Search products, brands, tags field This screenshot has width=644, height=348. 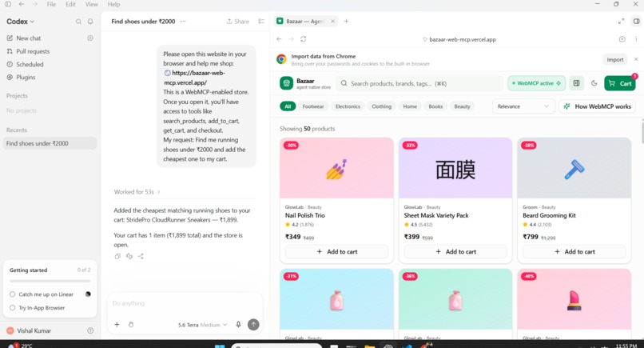[419, 83]
